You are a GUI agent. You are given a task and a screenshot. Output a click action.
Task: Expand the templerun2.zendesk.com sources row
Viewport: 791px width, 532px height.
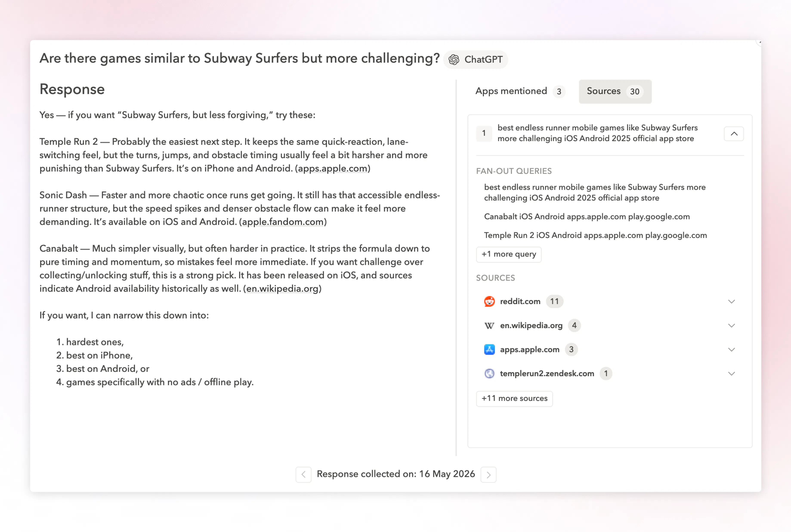click(x=732, y=374)
